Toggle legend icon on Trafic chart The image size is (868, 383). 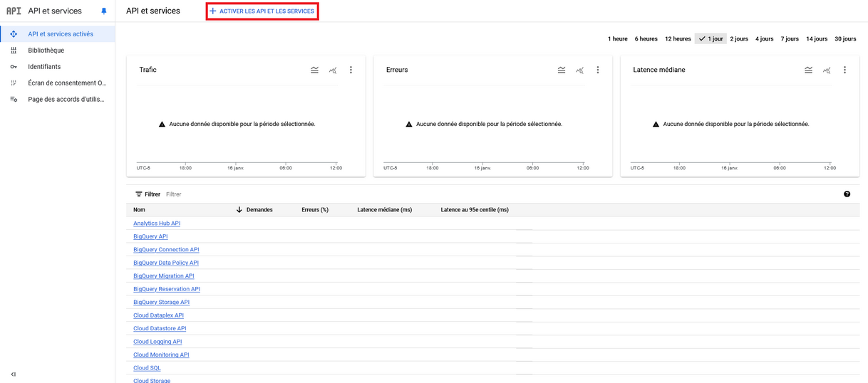314,70
